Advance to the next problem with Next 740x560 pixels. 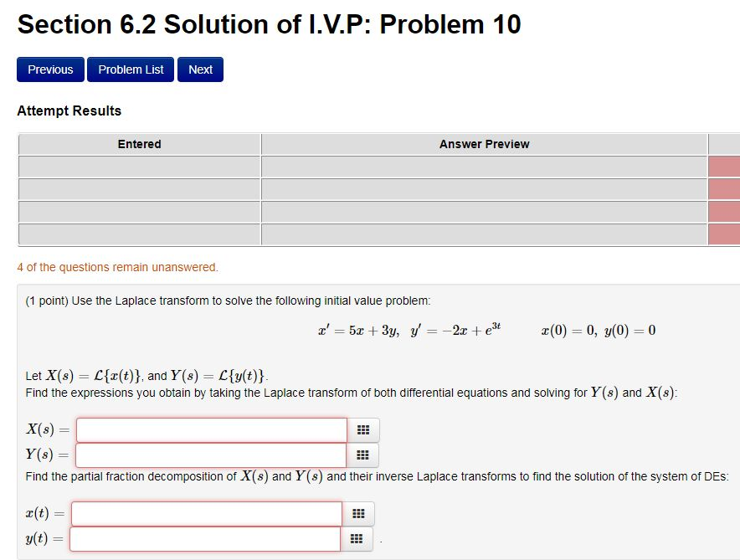click(x=200, y=69)
